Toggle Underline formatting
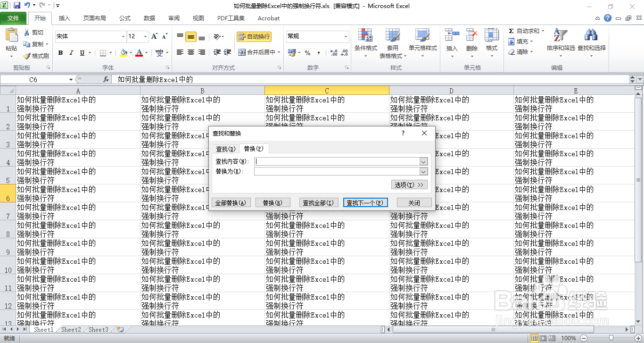This screenshot has width=644, height=343. tap(82, 53)
